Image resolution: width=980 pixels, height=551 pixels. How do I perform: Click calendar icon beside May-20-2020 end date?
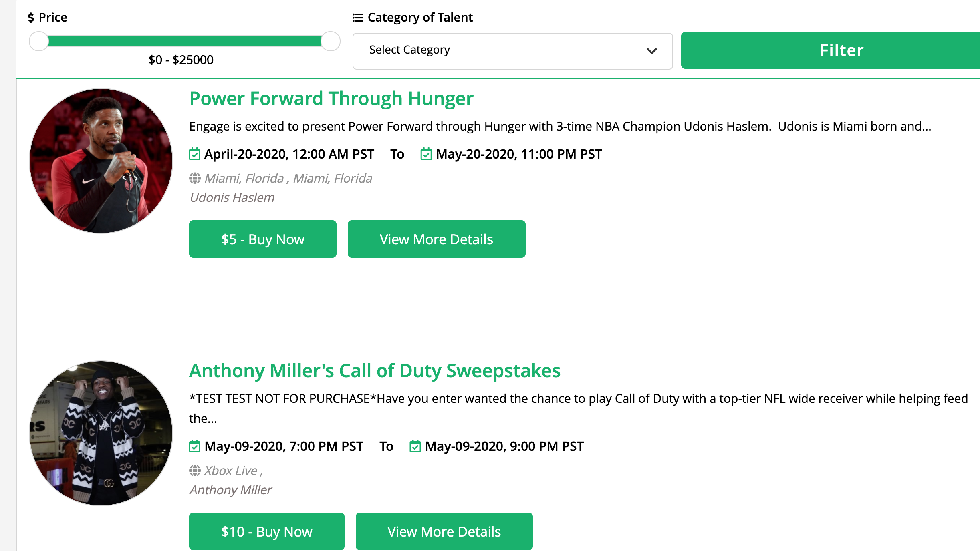click(426, 154)
